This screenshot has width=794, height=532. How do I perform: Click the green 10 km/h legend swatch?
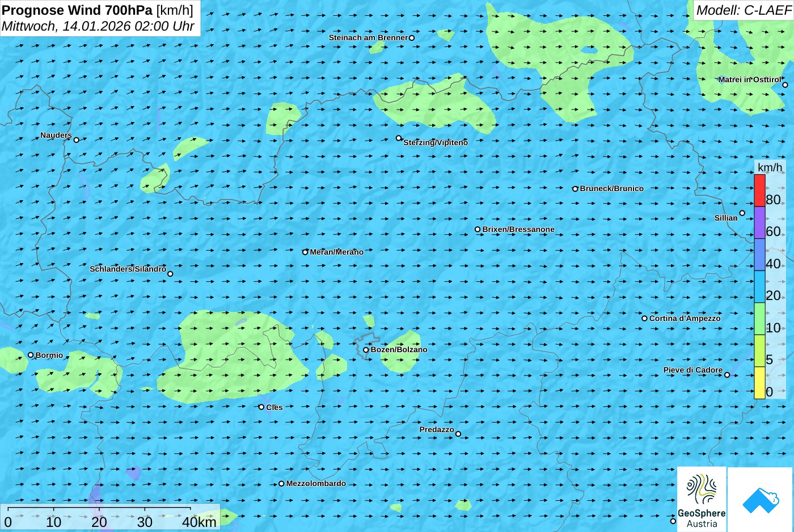pyautogui.click(x=759, y=319)
